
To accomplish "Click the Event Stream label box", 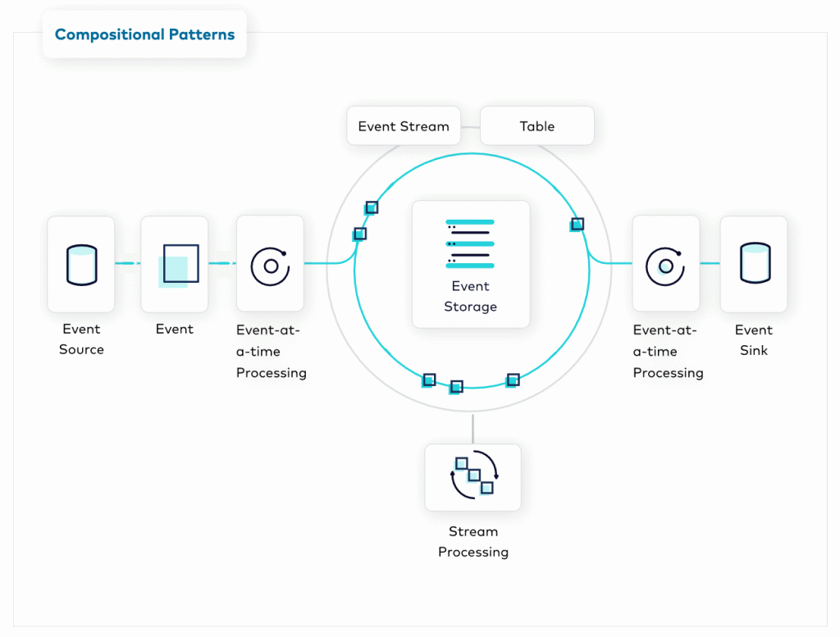I will tap(404, 125).
